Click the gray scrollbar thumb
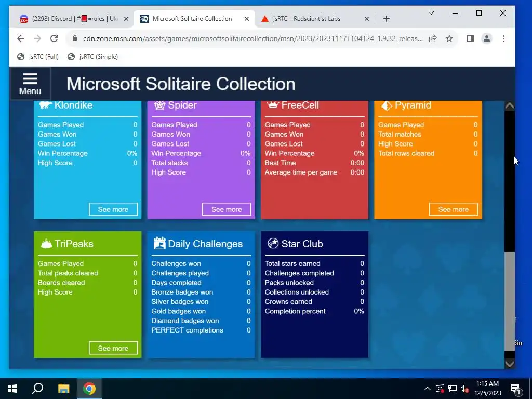Screen dimensions: 532x399 (510, 302)
